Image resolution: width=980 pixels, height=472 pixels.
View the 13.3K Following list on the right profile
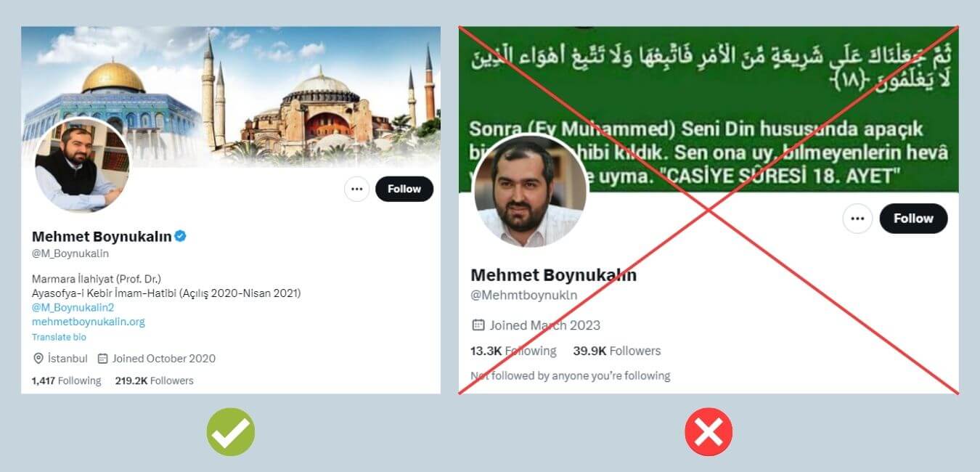pyautogui.click(x=513, y=351)
